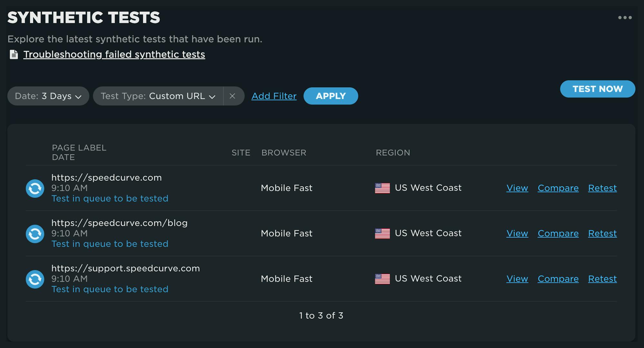Click the sync/refresh icon for speedcurve.com/blog

[x=34, y=234]
